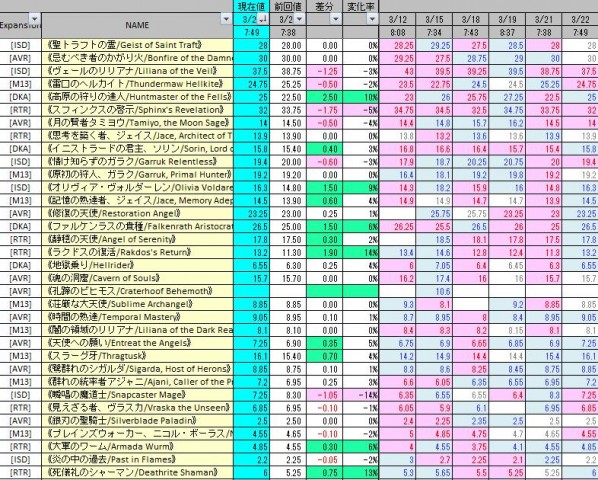This screenshot has width=598, height=480.
Task: Click the 2.50 difference cell for Huntmaster of the Fells
Action: [x=325, y=97]
